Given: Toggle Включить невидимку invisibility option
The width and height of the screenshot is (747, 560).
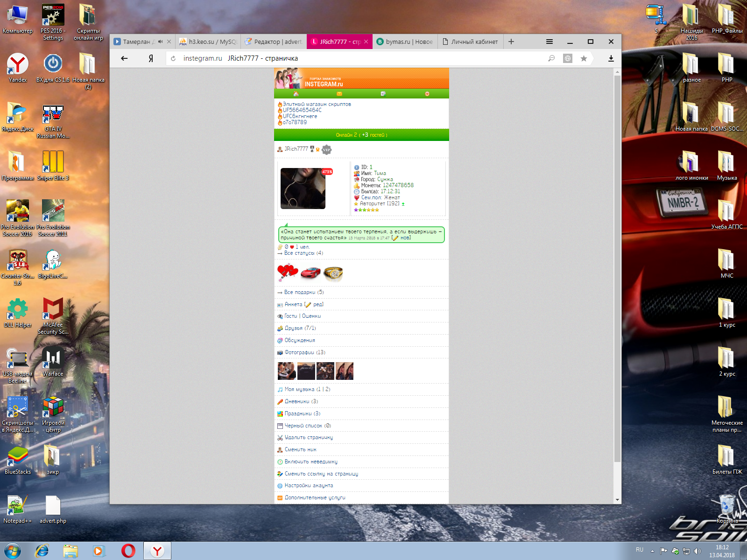Looking at the screenshot, I should (311, 462).
